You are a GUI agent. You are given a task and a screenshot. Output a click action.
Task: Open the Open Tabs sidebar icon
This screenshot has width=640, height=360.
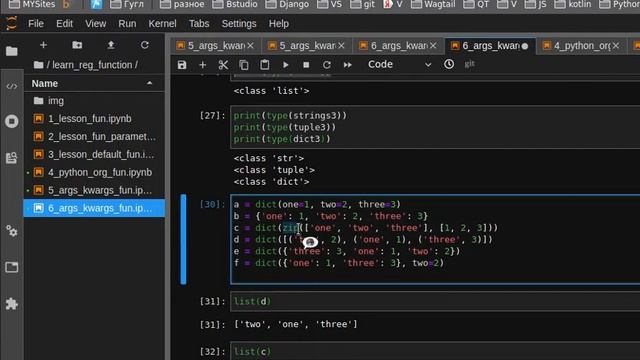[11, 267]
